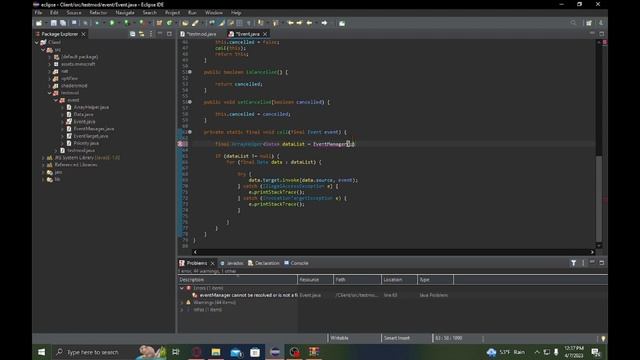Image resolution: width=640 pixels, height=360 pixels.
Task: Click Smart Insert in the status bar
Action: pos(397,338)
